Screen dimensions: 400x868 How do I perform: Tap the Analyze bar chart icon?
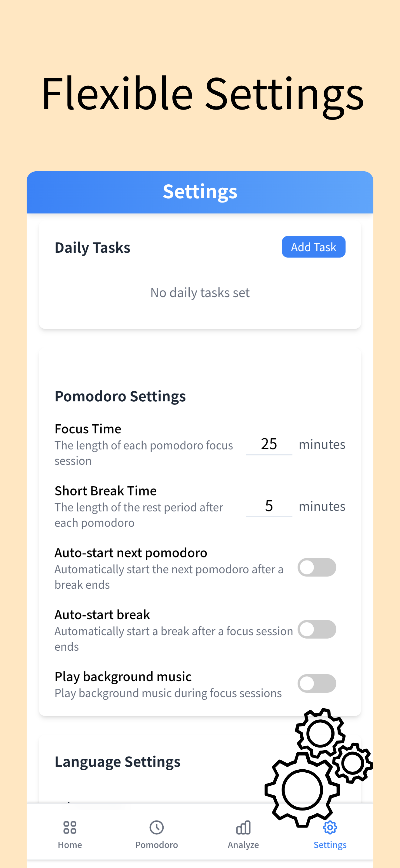click(243, 827)
